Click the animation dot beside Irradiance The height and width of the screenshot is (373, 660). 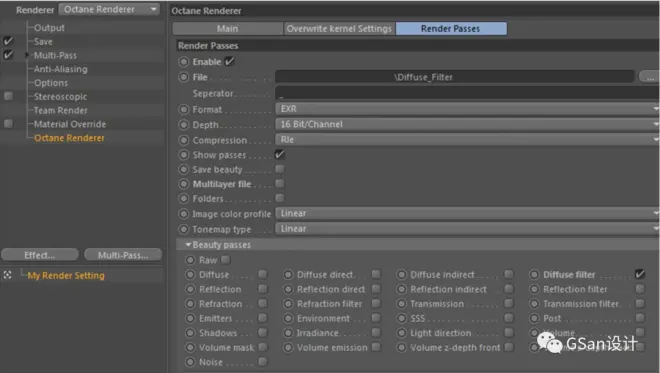[288, 333]
